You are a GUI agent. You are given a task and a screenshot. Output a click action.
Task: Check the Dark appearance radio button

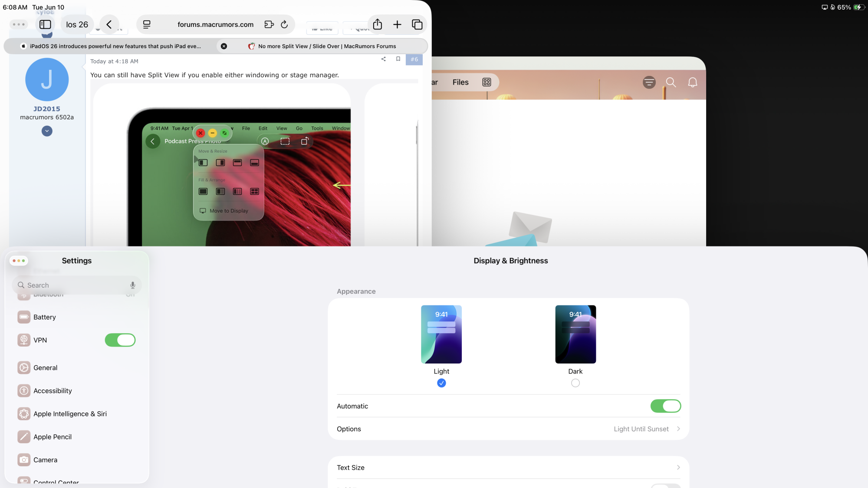pyautogui.click(x=575, y=383)
